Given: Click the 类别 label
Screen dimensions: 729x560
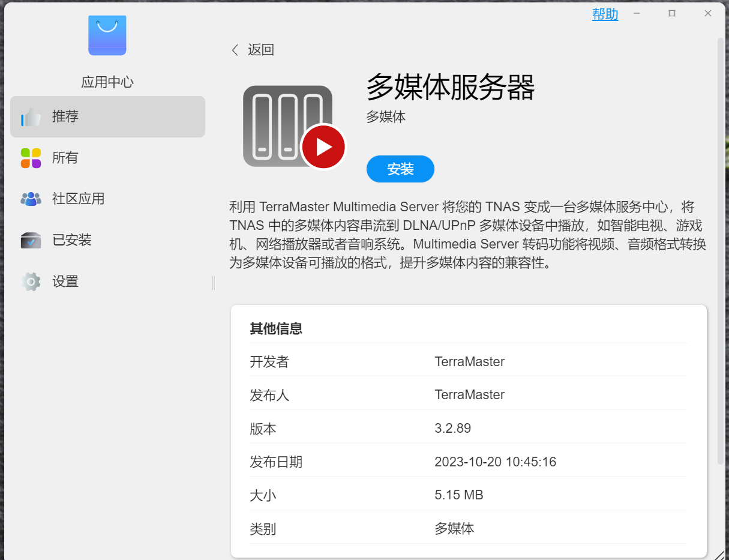Looking at the screenshot, I should pyautogui.click(x=263, y=529).
